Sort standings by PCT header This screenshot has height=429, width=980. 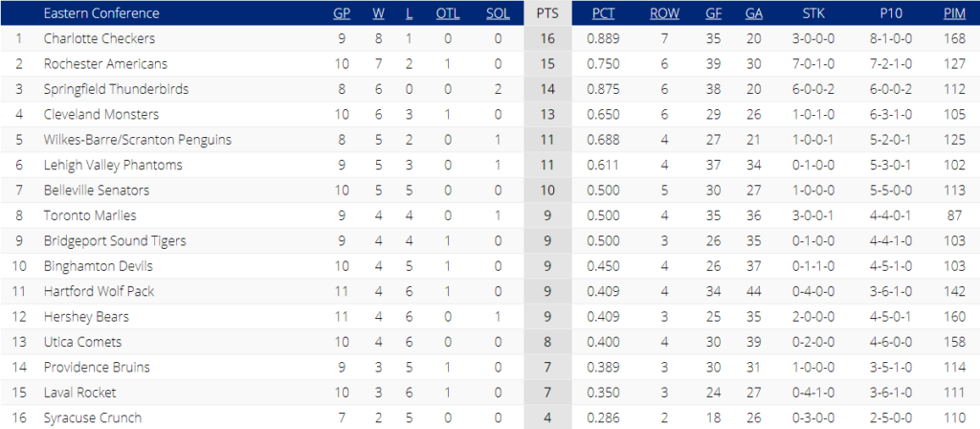tap(604, 13)
